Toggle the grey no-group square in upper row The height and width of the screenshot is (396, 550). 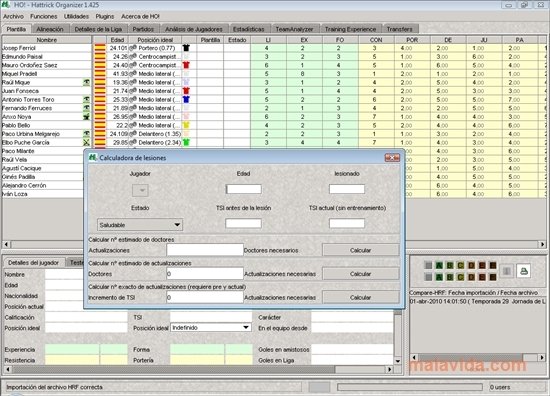tap(428, 266)
